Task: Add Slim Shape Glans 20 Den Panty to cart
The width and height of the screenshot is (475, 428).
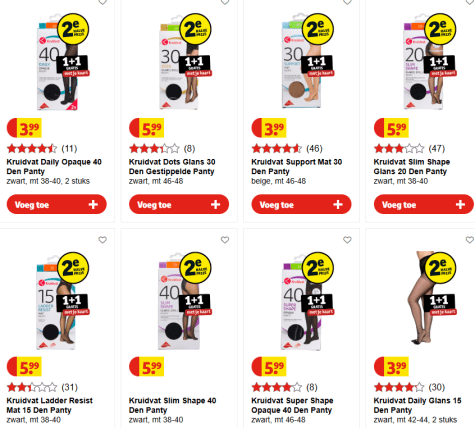Action: (424, 204)
